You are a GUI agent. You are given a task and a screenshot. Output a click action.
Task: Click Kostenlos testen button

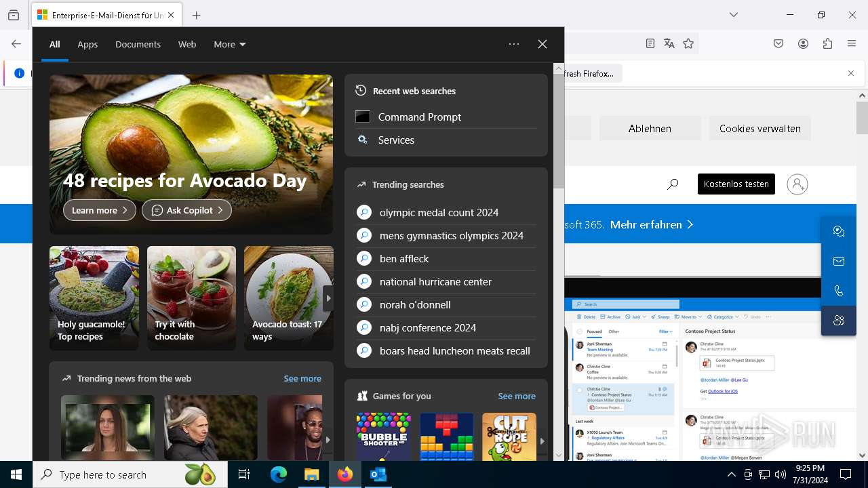point(736,184)
